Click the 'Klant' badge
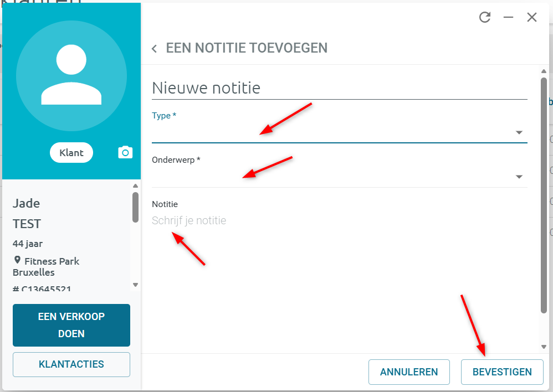553x392 pixels. pyautogui.click(x=71, y=153)
